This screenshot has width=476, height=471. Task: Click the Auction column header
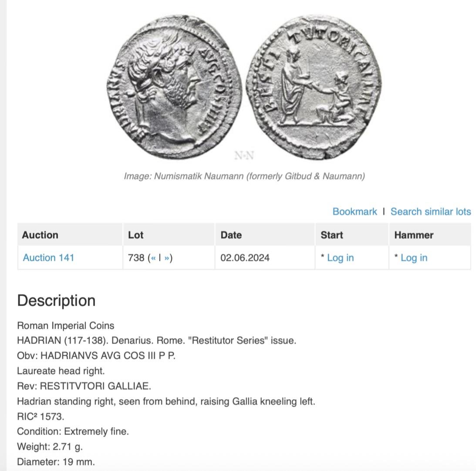tap(40, 235)
